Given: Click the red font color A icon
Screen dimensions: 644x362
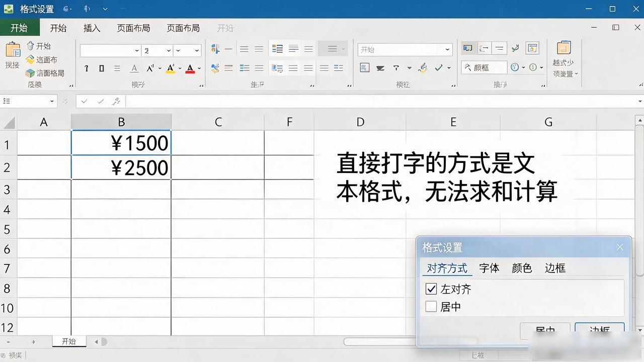Looking at the screenshot, I should pyautogui.click(x=190, y=68).
